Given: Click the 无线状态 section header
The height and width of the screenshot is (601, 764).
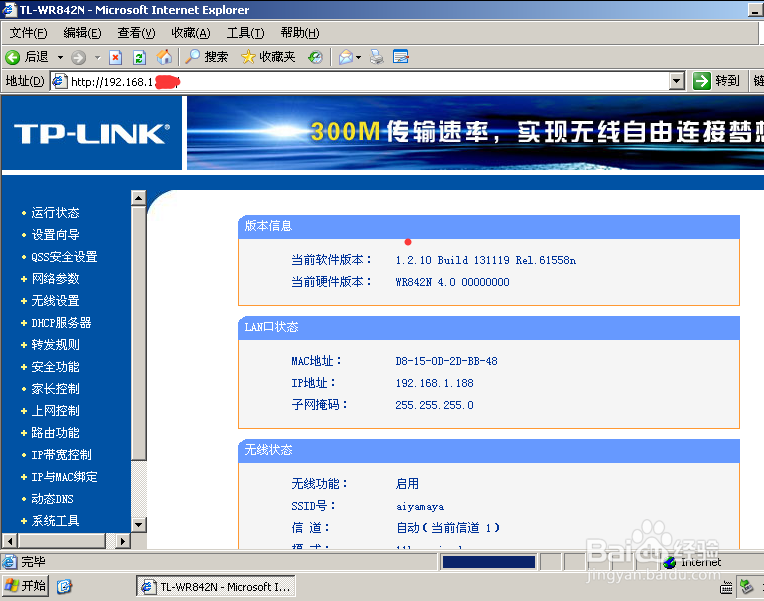Looking at the screenshot, I should pyautogui.click(x=489, y=450).
